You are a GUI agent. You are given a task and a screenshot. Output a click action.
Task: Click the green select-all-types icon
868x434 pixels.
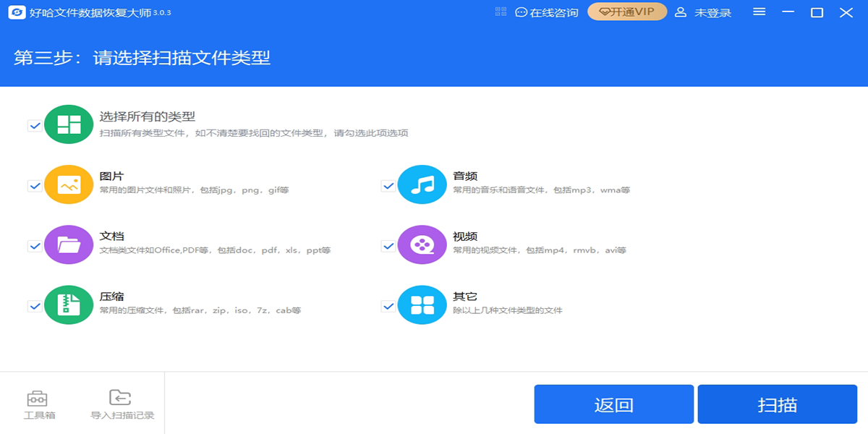tap(69, 124)
